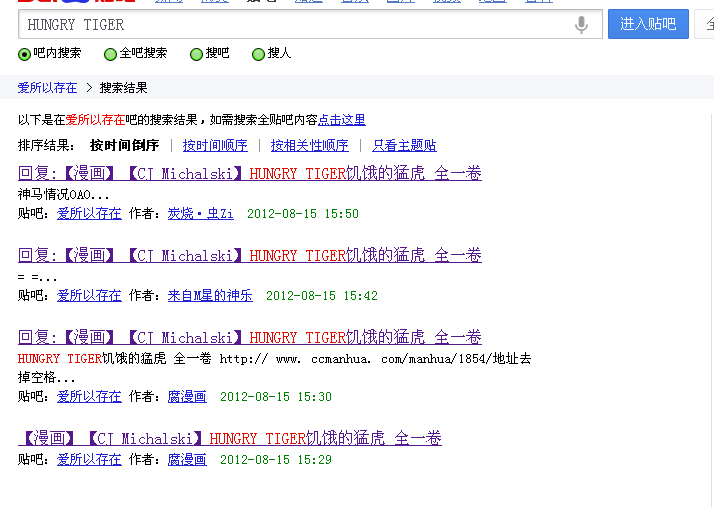Open 爱所以存在 tieba link on 15:29 result

click(89, 459)
